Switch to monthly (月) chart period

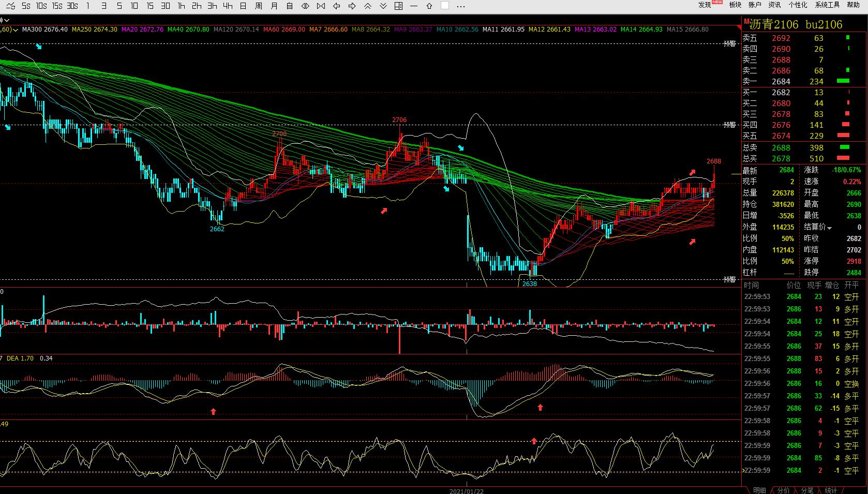coord(274,6)
